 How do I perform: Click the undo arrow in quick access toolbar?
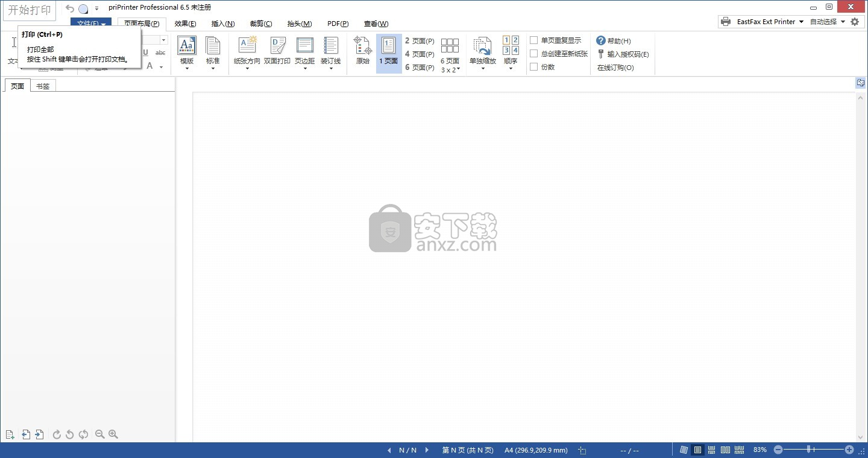pos(70,8)
